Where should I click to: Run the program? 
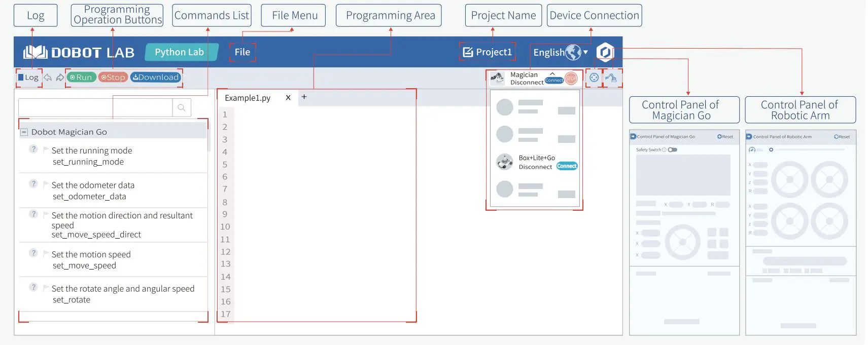(81, 77)
